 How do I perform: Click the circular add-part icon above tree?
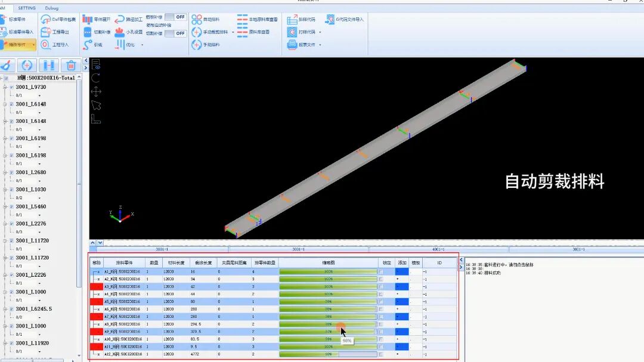tap(27, 66)
